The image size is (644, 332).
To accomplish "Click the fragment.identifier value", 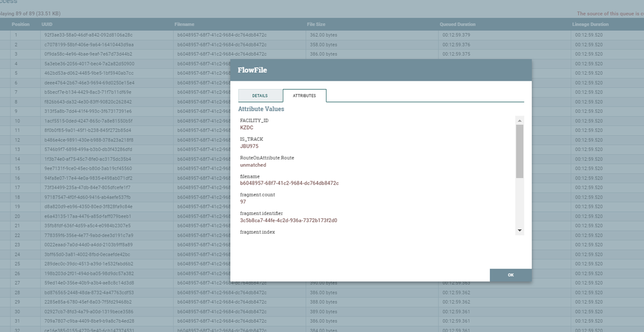I will pyautogui.click(x=288, y=220).
